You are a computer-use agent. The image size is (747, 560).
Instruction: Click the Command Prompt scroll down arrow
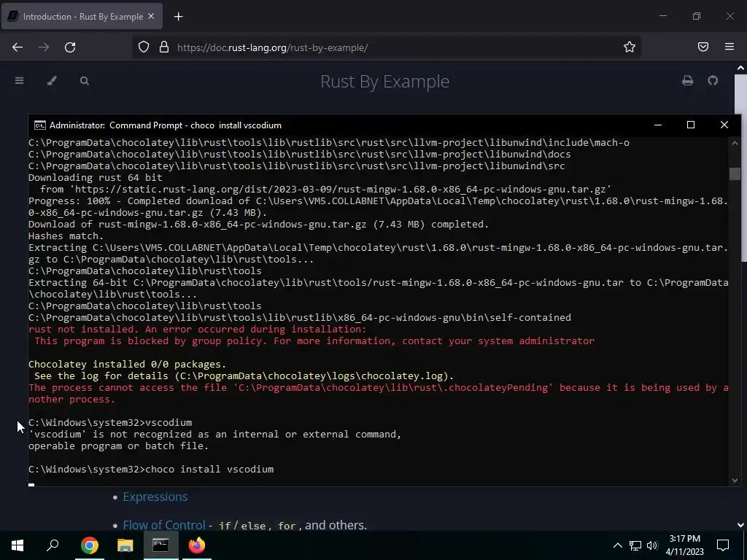tap(735, 481)
